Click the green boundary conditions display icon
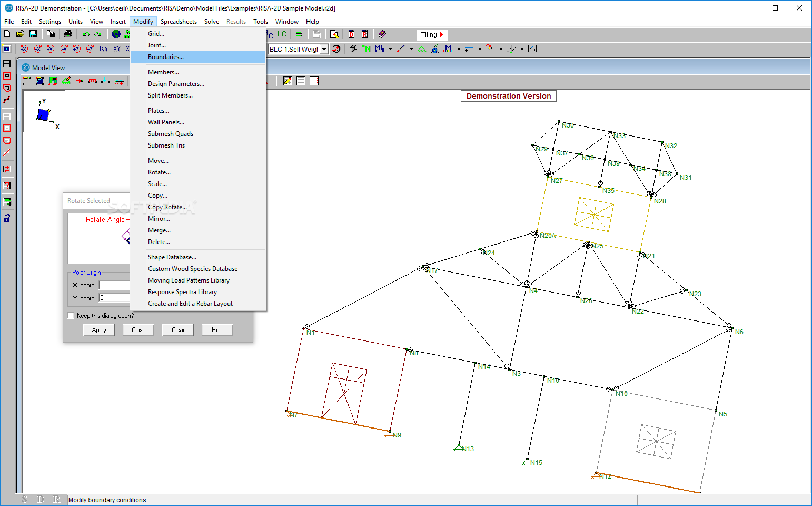Viewport: 812px width, 506px height. click(x=422, y=48)
